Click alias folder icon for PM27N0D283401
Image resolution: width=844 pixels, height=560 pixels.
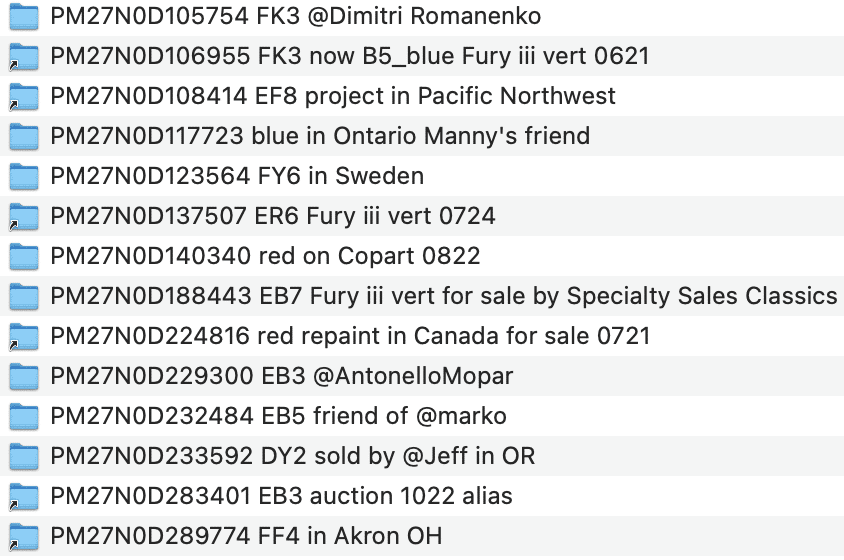22,496
